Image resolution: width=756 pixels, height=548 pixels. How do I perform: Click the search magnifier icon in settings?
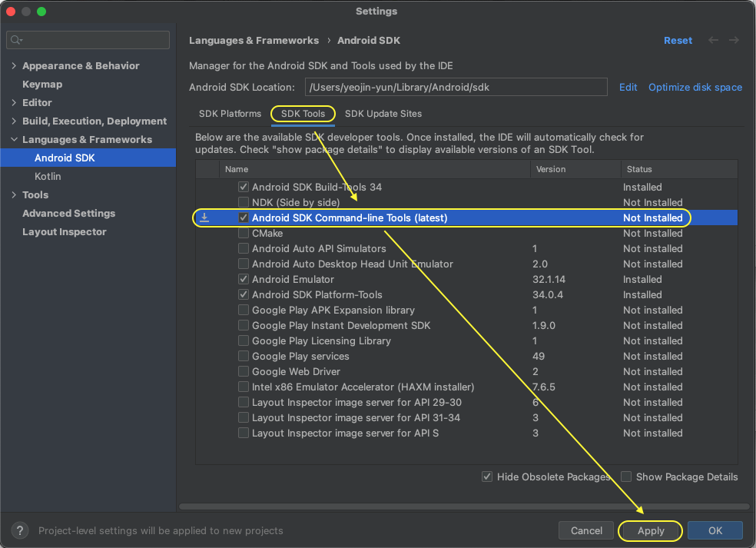click(x=16, y=40)
